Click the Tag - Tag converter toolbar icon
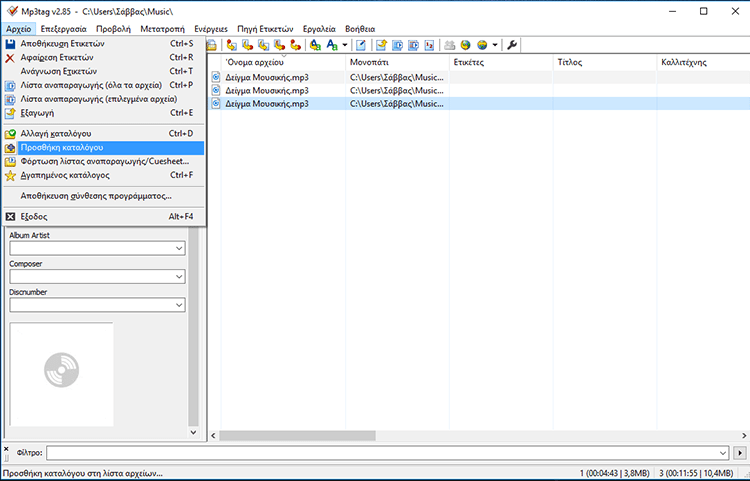 pos(296,45)
